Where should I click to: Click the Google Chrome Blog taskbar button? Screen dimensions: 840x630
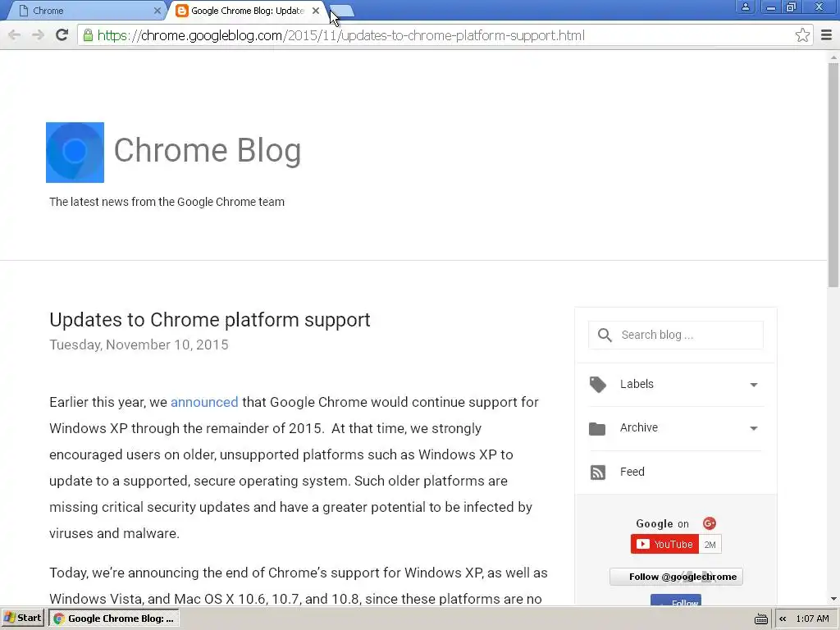113,619
